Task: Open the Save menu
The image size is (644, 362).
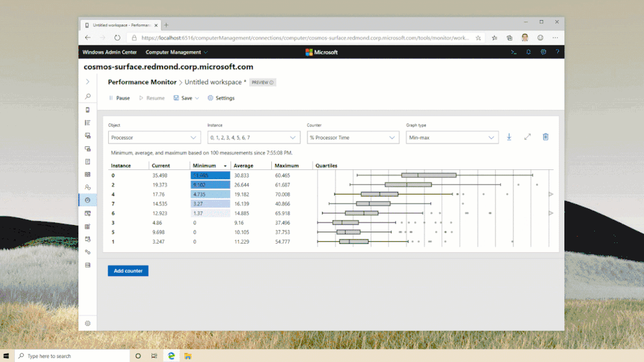Action: click(186, 98)
